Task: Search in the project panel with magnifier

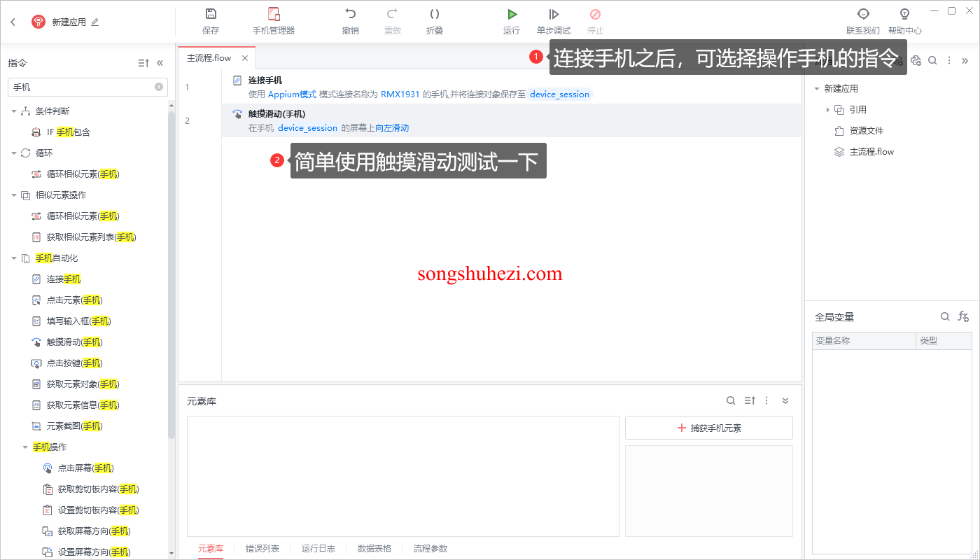Action: click(932, 61)
